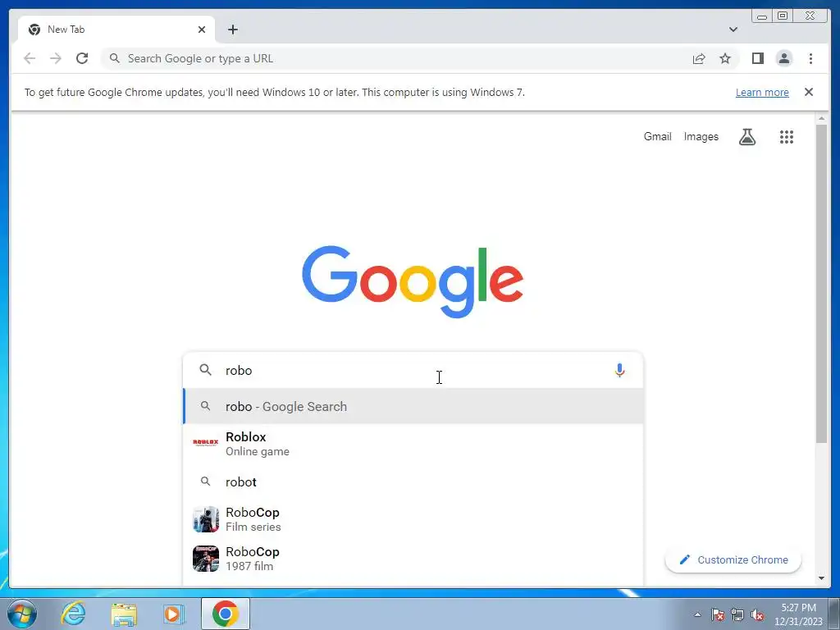This screenshot has height=630, width=840.
Task: Click the Customize Chrome button
Action: pyautogui.click(x=733, y=559)
